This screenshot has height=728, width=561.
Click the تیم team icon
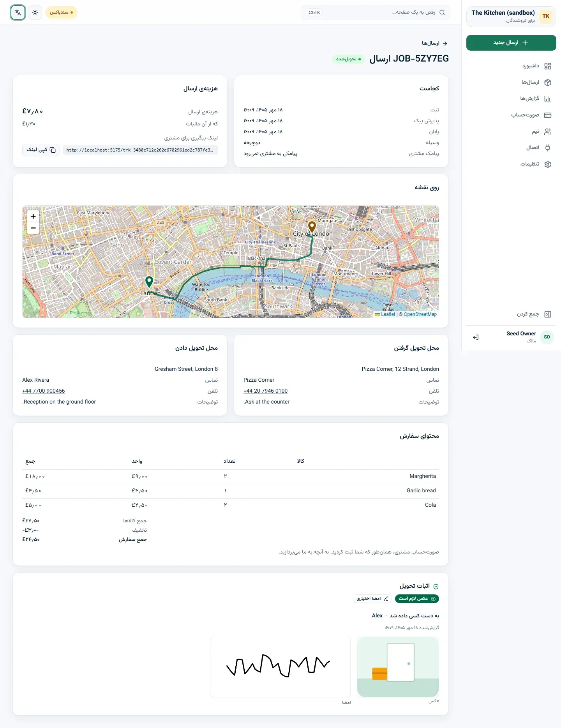[548, 132]
